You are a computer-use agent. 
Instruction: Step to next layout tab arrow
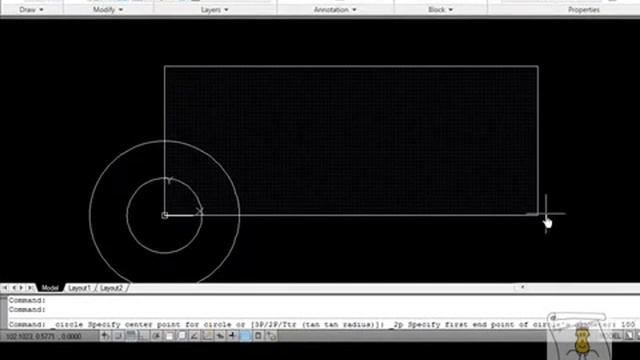[x=21, y=288]
